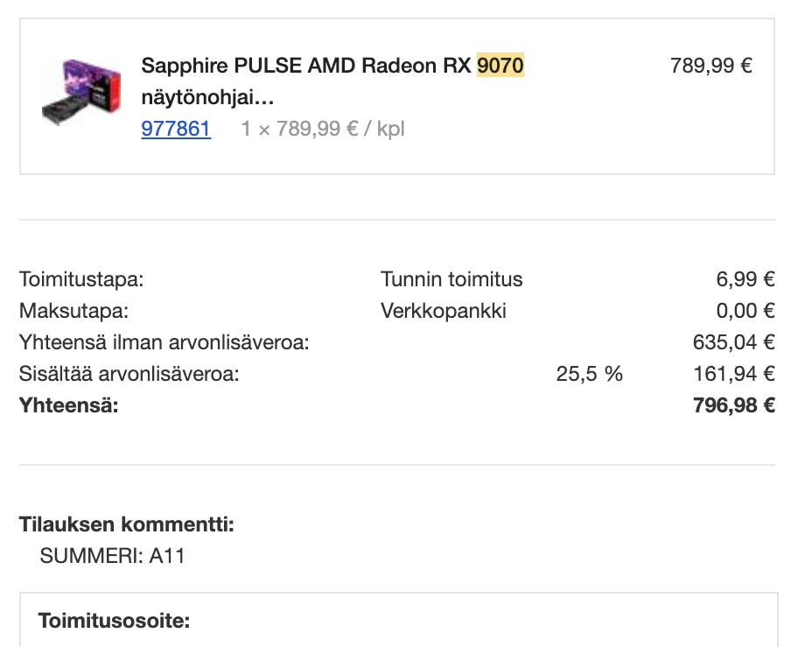Click the "SUMMERI: A11" order comment
Image resolution: width=812 pixels, height=647 pixels.
tap(113, 556)
